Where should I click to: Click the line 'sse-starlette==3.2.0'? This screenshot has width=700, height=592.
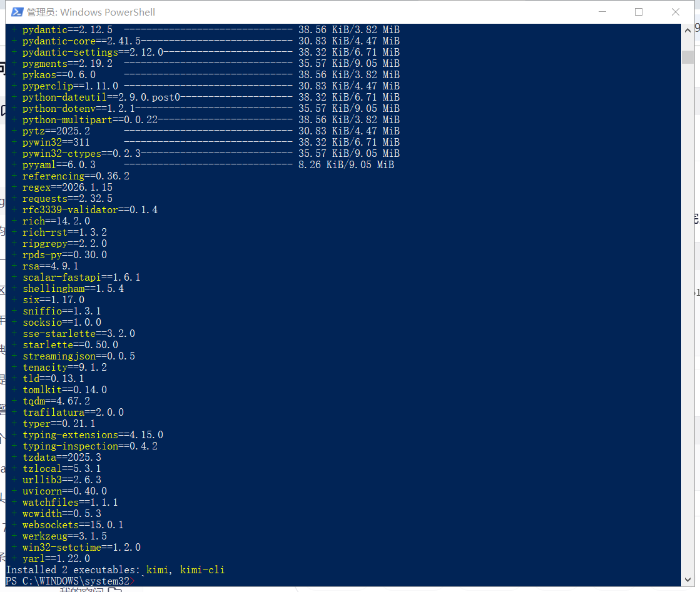click(x=79, y=334)
